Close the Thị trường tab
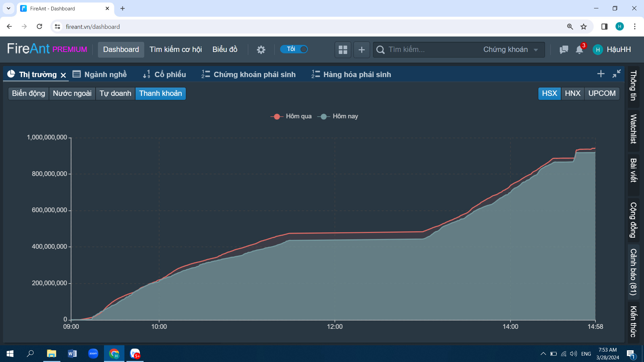Viewport: 644px width, 362px height. click(63, 75)
